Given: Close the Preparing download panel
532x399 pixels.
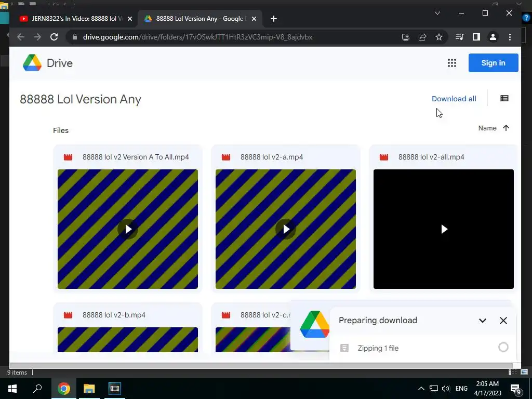Looking at the screenshot, I should click(x=503, y=320).
